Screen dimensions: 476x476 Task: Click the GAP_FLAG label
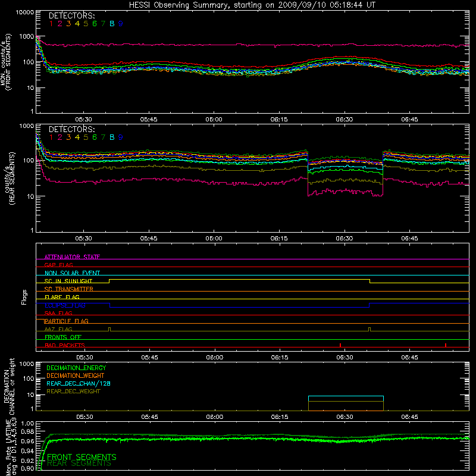tap(58, 265)
